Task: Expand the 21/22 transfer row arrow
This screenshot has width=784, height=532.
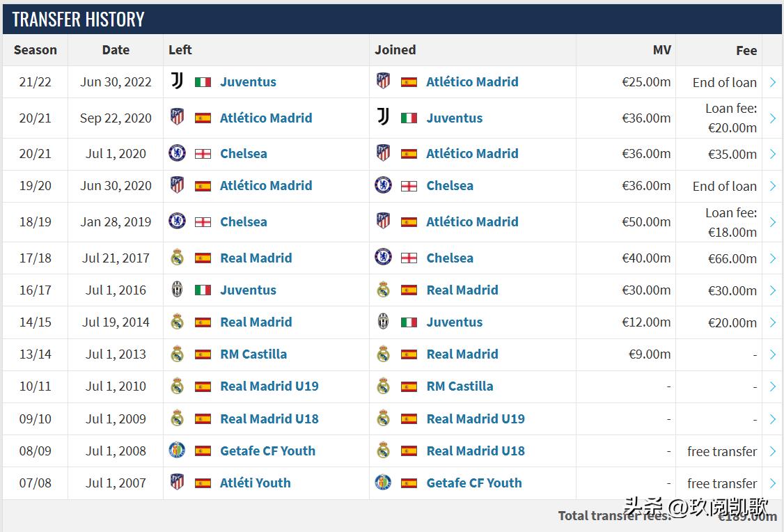Action: (x=772, y=82)
